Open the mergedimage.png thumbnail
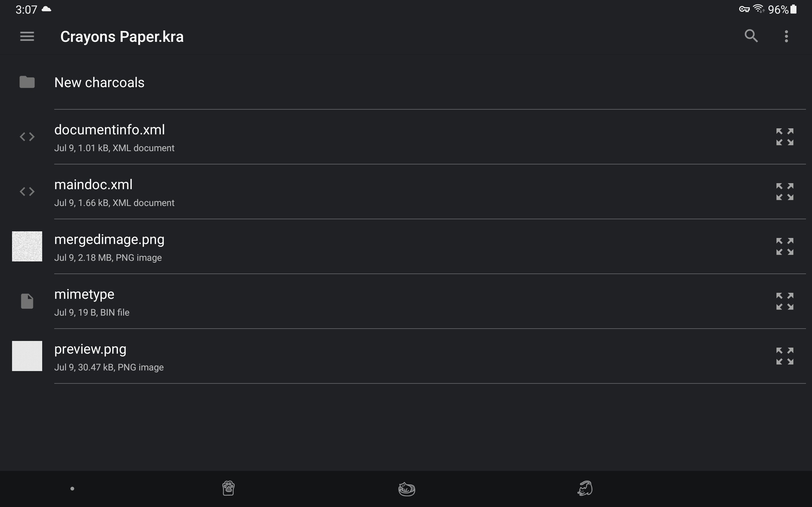Screen dimensions: 812x507 point(27,247)
